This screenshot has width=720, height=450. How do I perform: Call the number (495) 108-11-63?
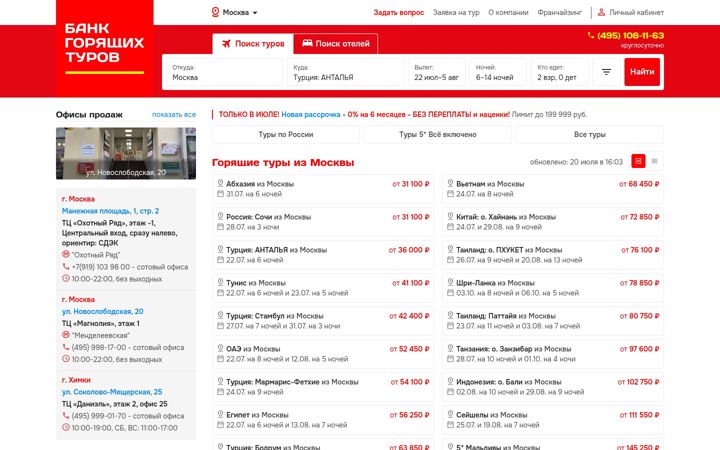630,35
